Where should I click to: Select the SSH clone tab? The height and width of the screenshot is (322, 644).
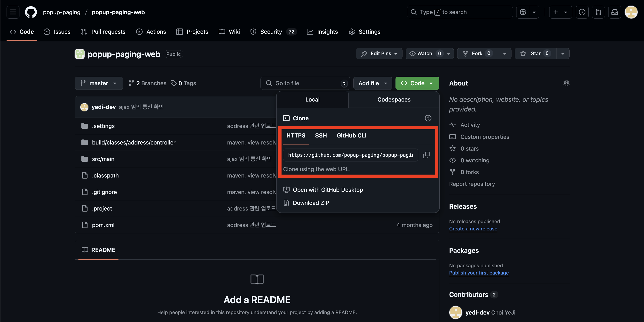(x=321, y=135)
